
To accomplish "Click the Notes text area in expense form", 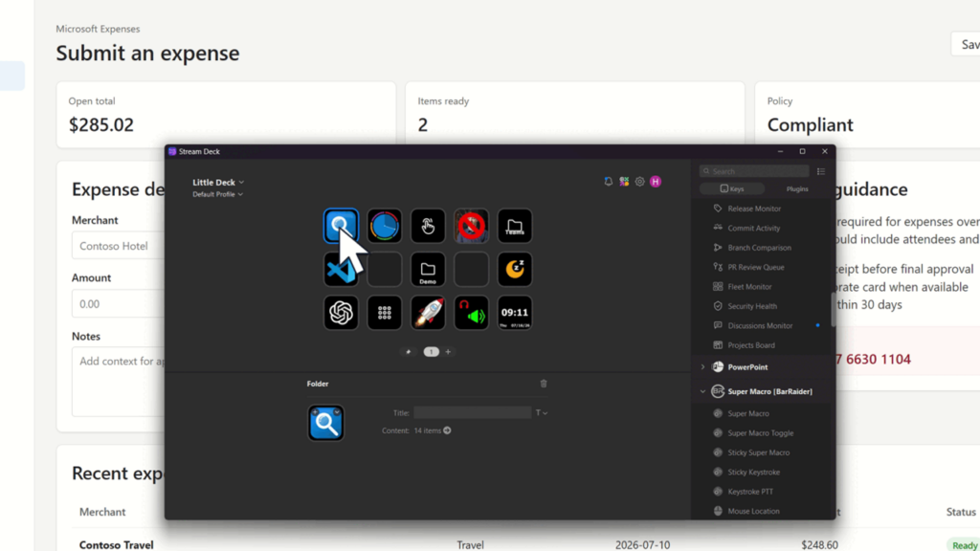I will click(118, 383).
